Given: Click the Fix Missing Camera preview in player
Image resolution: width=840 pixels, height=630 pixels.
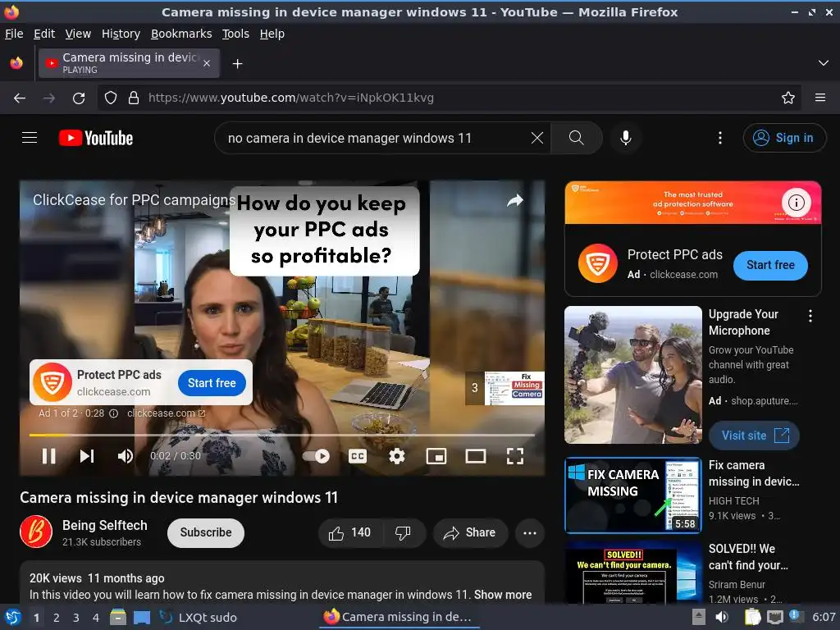Looking at the screenshot, I should pos(514,388).
